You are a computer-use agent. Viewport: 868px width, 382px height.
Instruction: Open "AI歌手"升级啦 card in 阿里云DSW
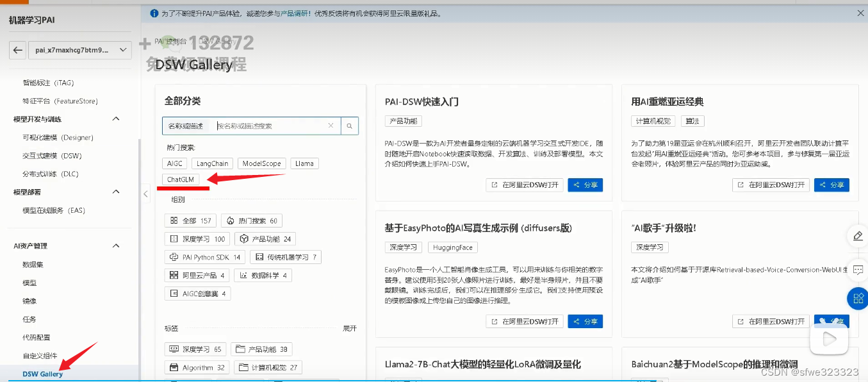pyautogui.click(x=771, y=321)
